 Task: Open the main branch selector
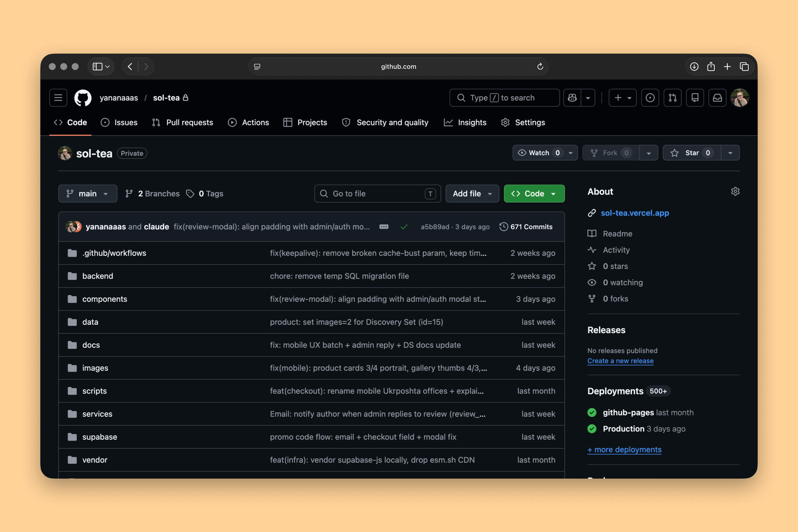click(x=88, y=193)
